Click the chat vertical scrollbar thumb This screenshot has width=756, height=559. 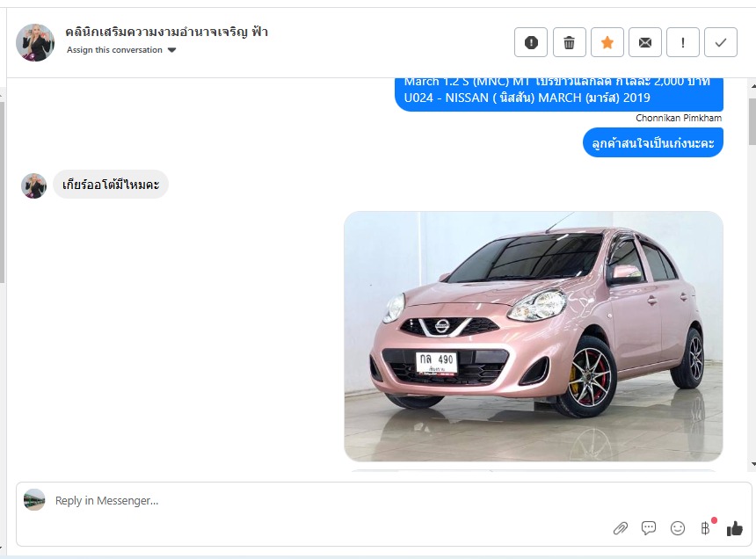(752, 121)
